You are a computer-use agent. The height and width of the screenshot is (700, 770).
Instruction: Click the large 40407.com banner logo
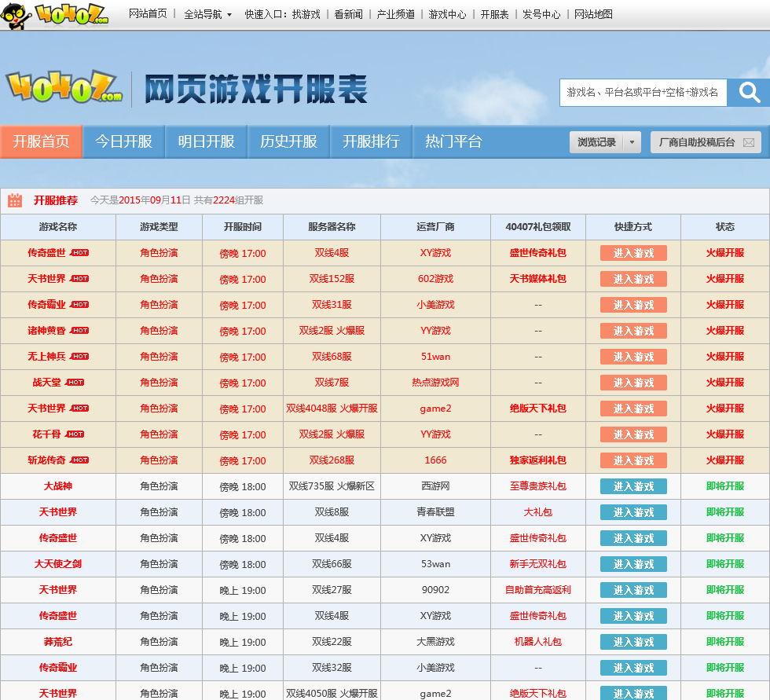64,88
